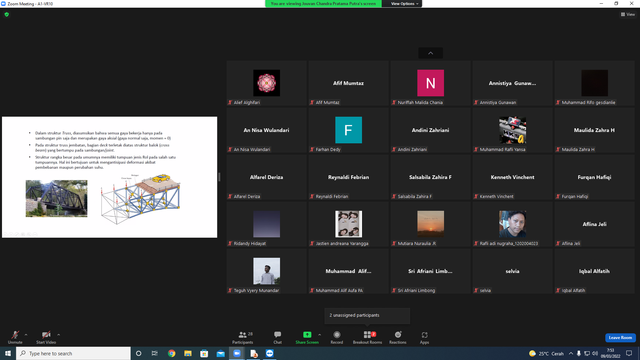640x360 pixels.
Task: Click Sri Afriani Limbong participant tile
Action: coord(430,271)
